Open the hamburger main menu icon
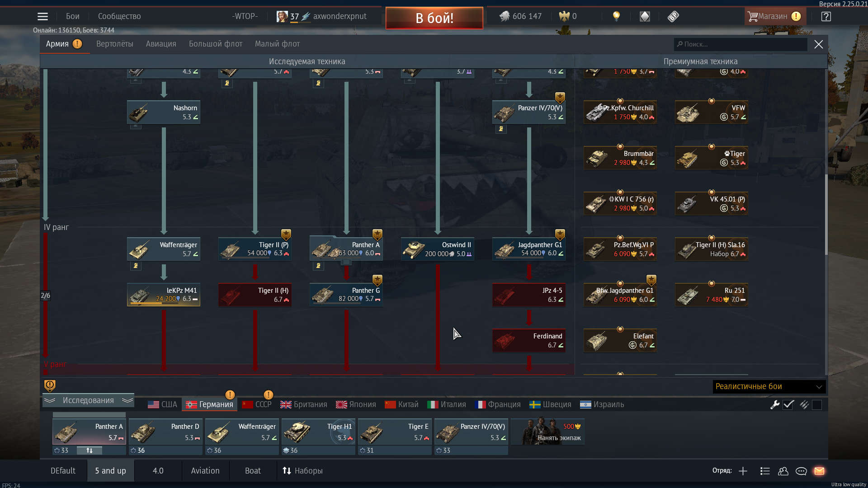Screen dimensions: 868x488 click(42, 17)
